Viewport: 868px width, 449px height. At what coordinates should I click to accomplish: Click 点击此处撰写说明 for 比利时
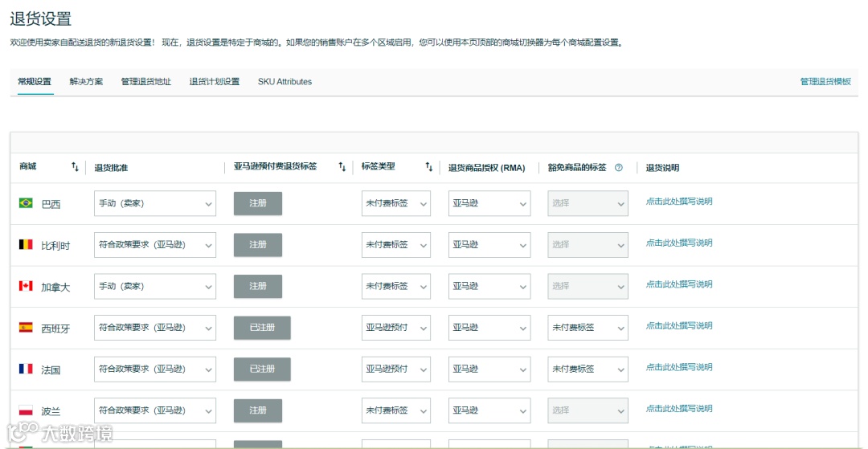click(679, 243)
